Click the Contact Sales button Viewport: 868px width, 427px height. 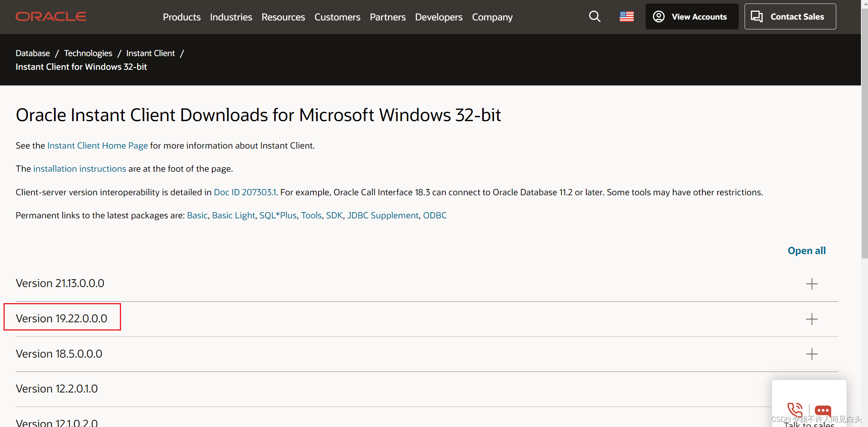coord(790,16)
